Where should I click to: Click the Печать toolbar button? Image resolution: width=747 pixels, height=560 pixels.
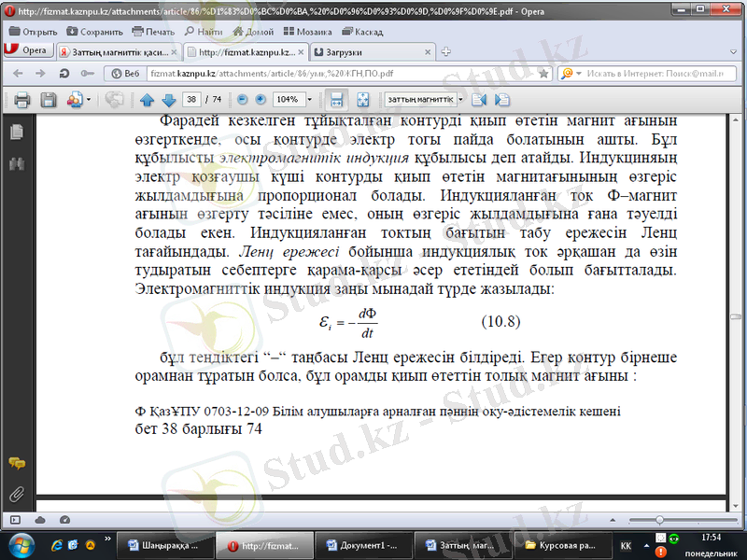[153, 32]
